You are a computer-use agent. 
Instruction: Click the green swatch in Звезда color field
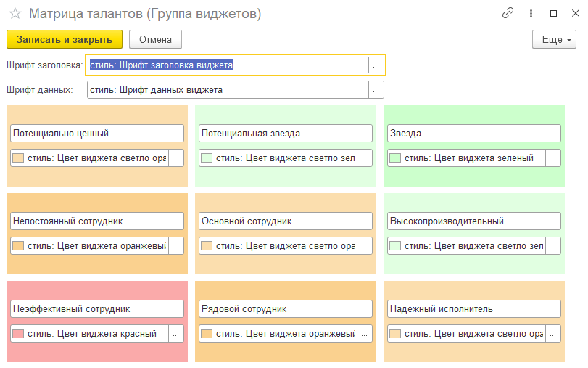(395, 158)
